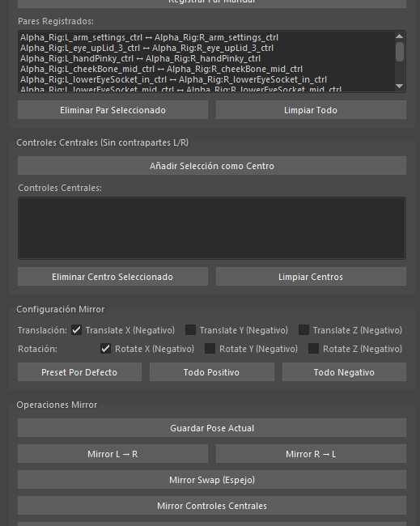Set Todo Negativo preset

coord(344,372)
